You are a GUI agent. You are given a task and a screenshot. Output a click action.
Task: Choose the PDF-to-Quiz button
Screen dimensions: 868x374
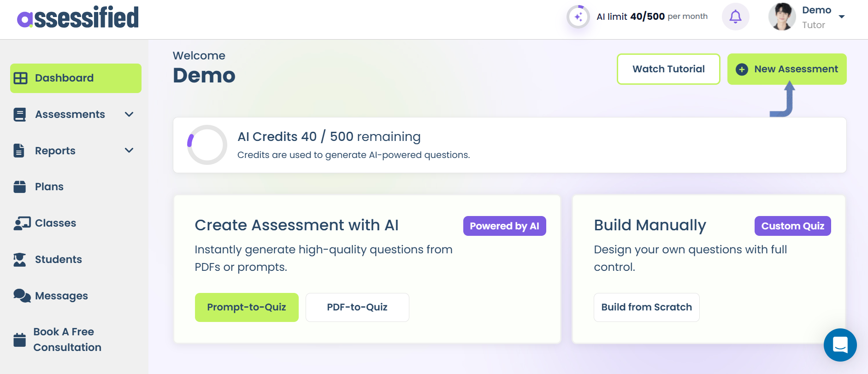pyautogui.click(x=357, y=307)
